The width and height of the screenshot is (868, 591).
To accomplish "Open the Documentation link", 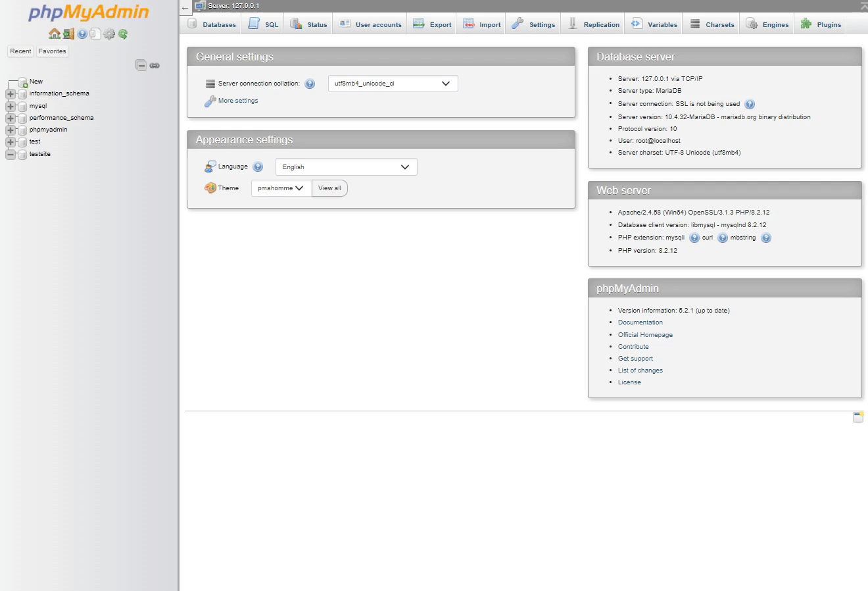I will click(x=640, y=322).
